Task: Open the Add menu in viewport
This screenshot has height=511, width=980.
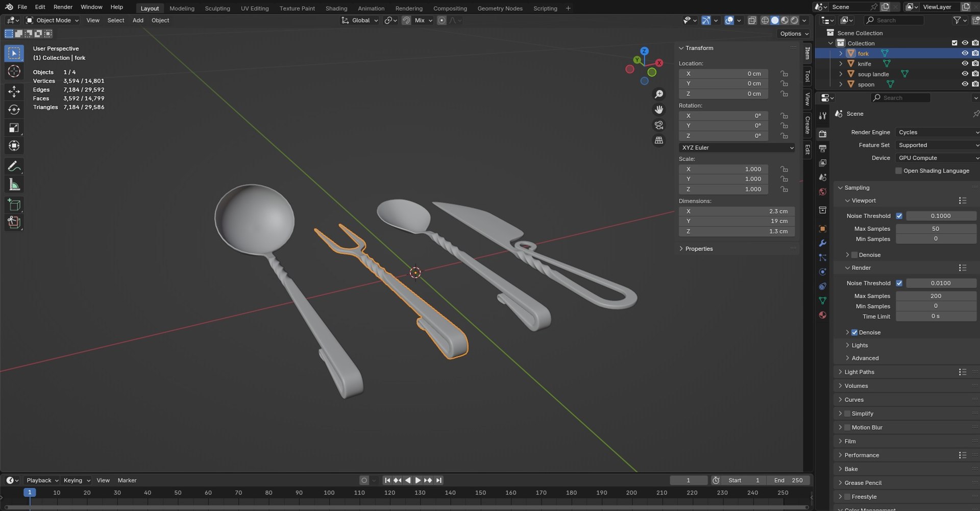Action: tap(138, 20)
